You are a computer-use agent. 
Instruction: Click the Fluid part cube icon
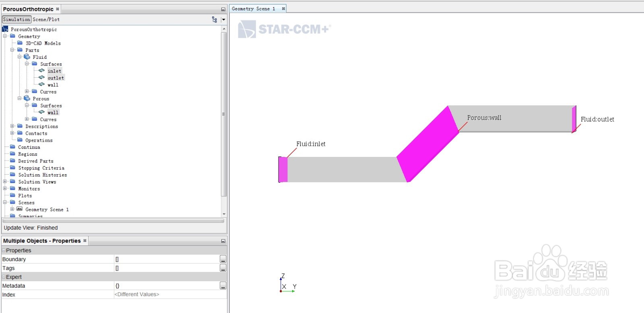coord(27,57)
